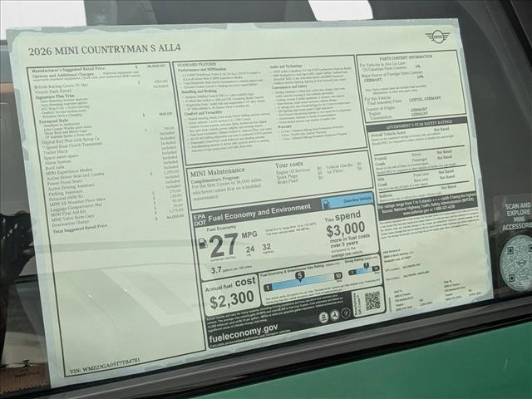532x399 pixels.
Task: Click the round MINI accessories QR sticker
Action: coord(517,262)
